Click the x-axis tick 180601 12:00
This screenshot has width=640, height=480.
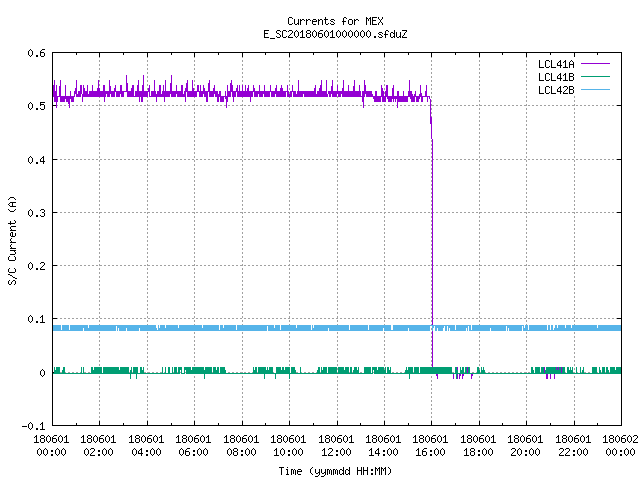click(x=336, y=446)
